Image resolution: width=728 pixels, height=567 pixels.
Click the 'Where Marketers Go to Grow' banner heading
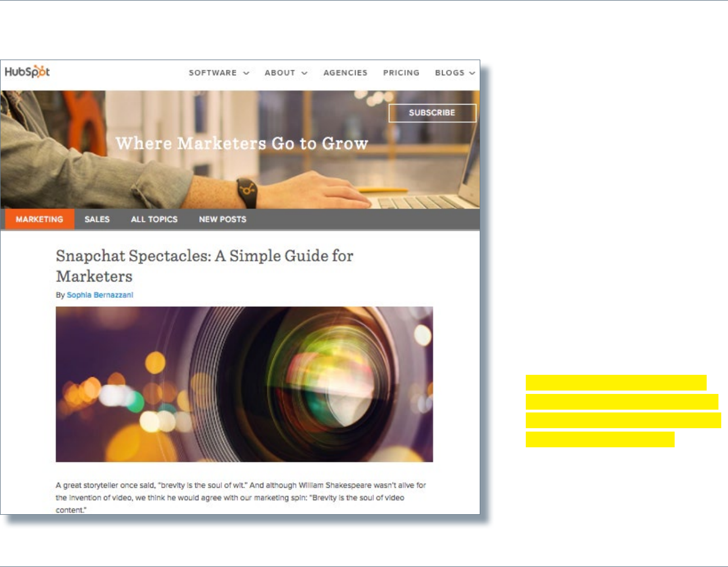coord(242,144)
